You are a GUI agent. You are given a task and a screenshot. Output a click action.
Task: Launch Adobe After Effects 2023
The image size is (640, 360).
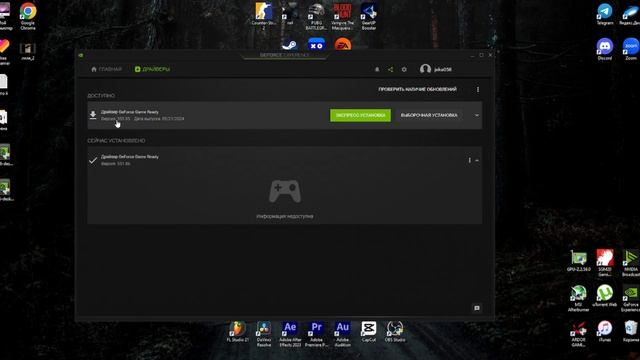[290, 334]
